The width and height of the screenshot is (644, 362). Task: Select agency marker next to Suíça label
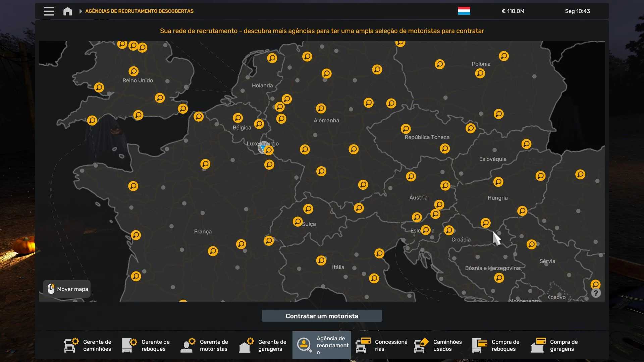point(298,222)
